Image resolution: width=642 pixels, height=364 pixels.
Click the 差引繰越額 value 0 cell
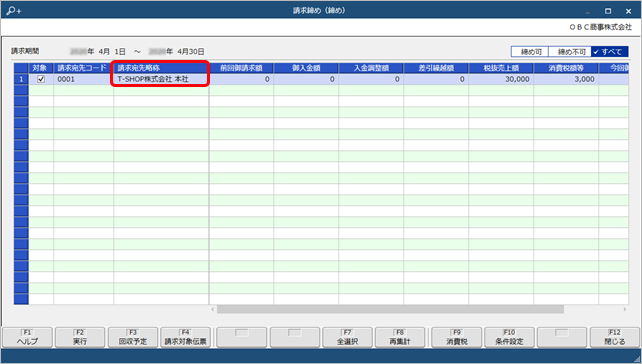pyautogui.click(x=436, y=79)
